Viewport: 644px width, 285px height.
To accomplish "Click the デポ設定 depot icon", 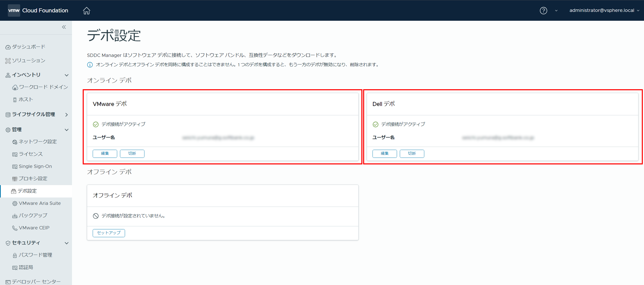I will [13, 191].
